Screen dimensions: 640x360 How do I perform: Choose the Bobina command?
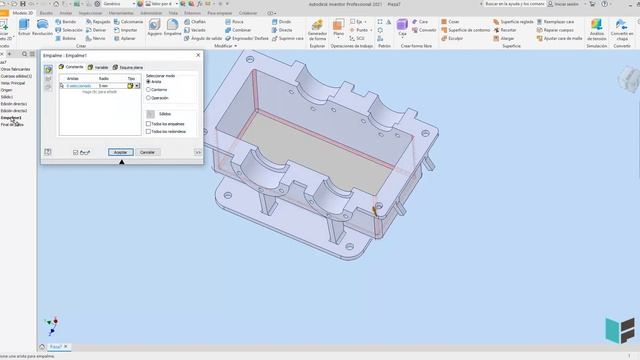pos(65,38)
